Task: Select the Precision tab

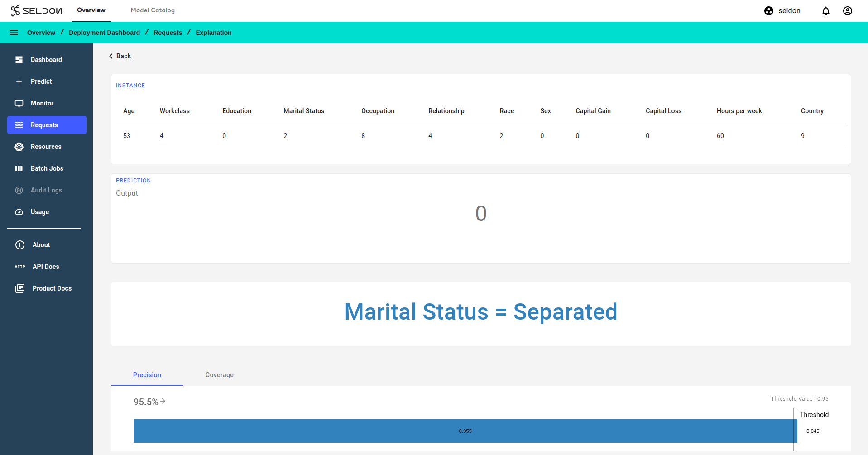Action: point(147,375)
